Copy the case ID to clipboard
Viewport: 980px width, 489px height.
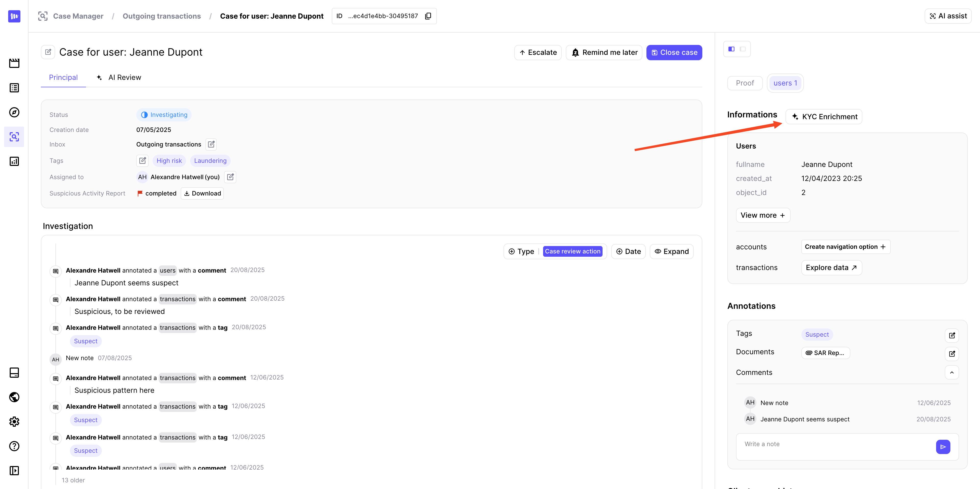(428, 16)
